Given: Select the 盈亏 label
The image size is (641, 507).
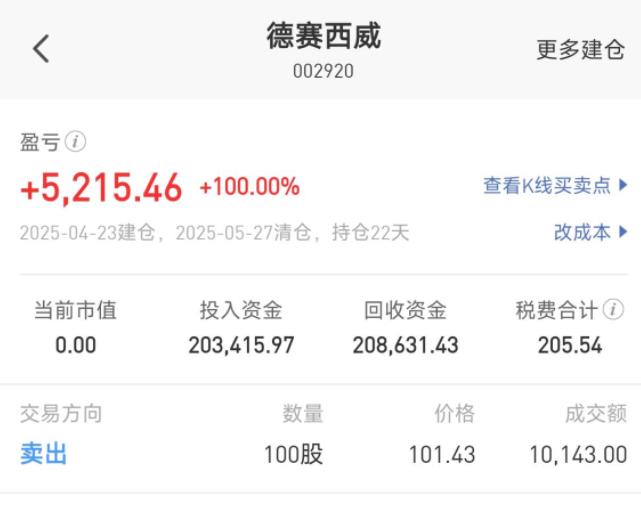Looking at the screenshot, I should [40, 142].
